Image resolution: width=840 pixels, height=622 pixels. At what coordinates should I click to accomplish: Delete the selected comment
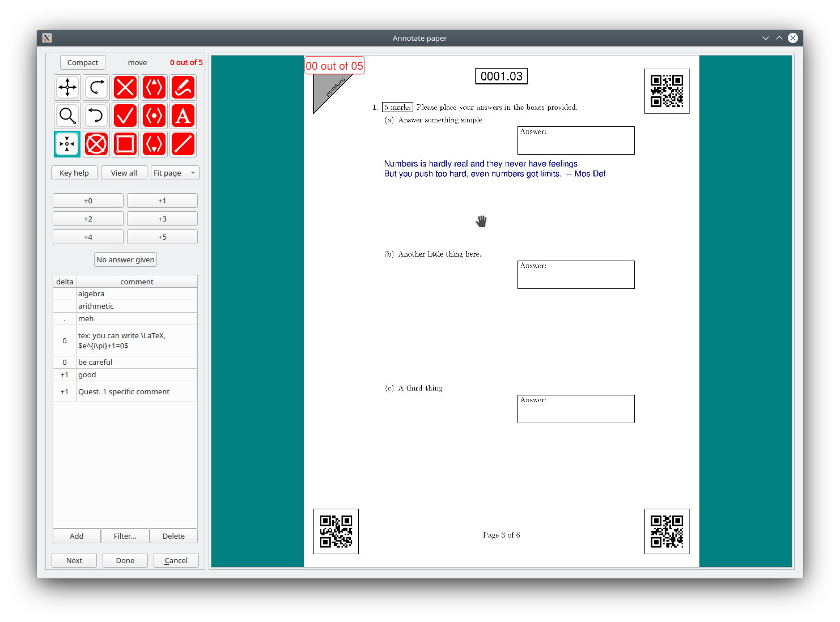[x=173, y=536]
